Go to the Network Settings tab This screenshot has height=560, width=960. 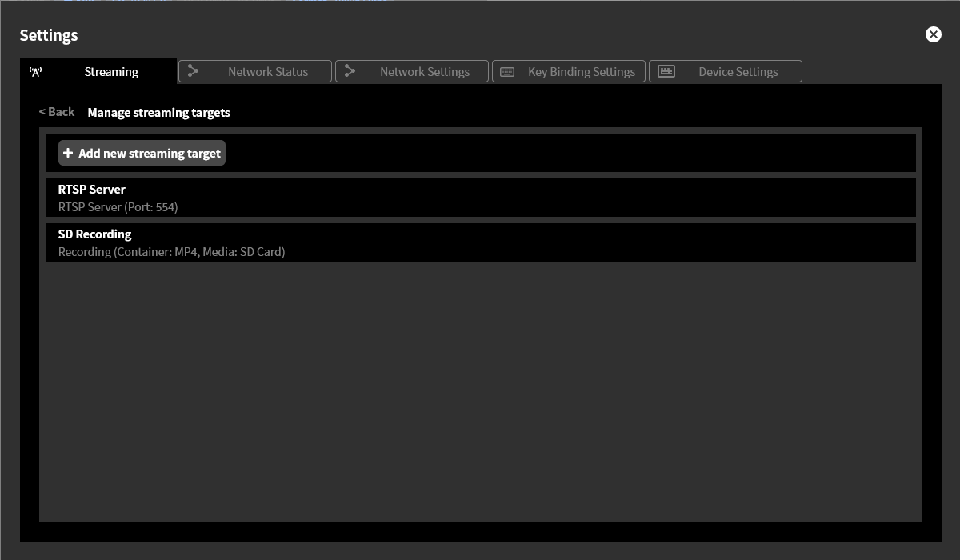424,72
